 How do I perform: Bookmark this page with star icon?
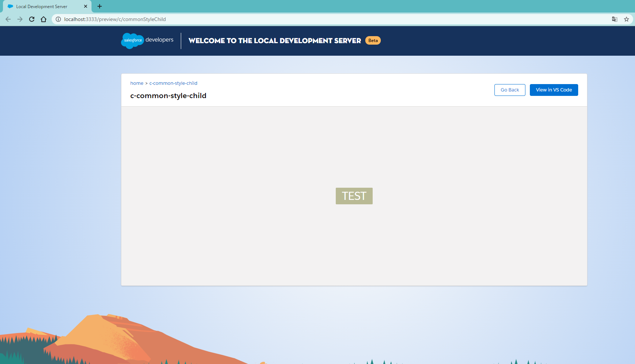pyautogui.click(x=627, y=19)
